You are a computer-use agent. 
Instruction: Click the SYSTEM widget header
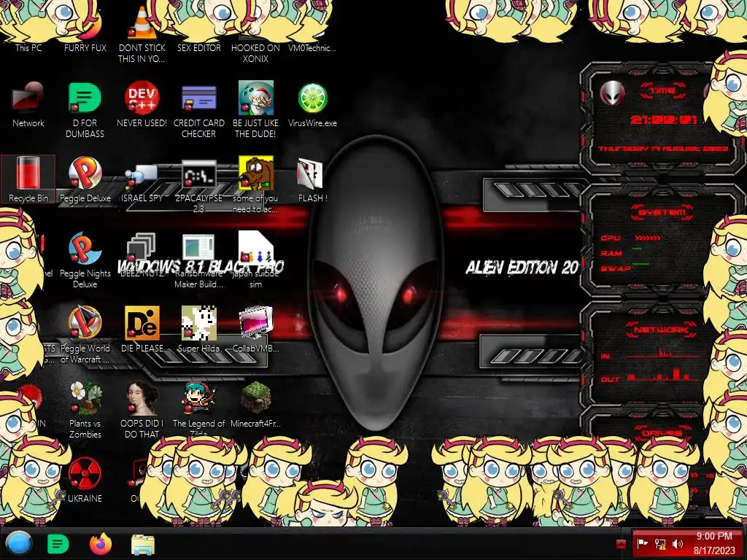tap(662, 212)
